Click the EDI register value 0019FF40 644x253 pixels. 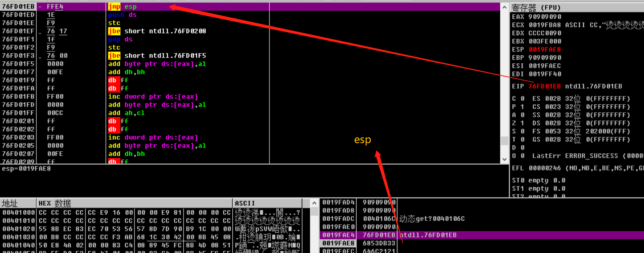[x=545, y=74]
